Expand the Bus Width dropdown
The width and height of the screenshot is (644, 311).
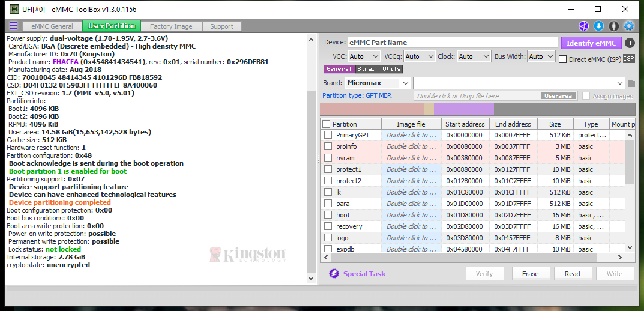tap(540, 56)
